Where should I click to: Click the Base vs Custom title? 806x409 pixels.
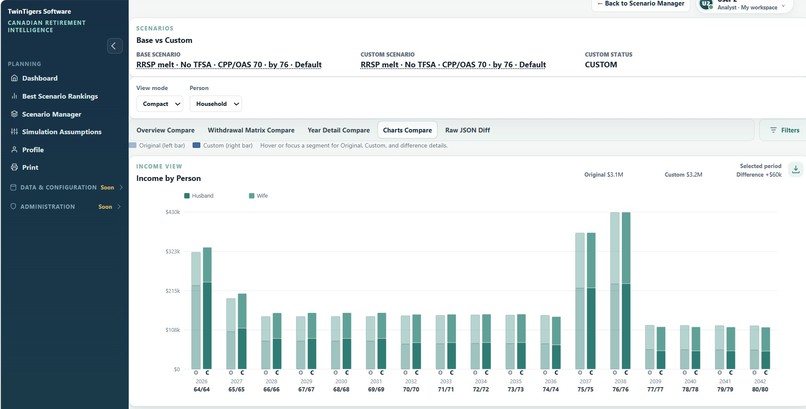(x=164, y=40)
